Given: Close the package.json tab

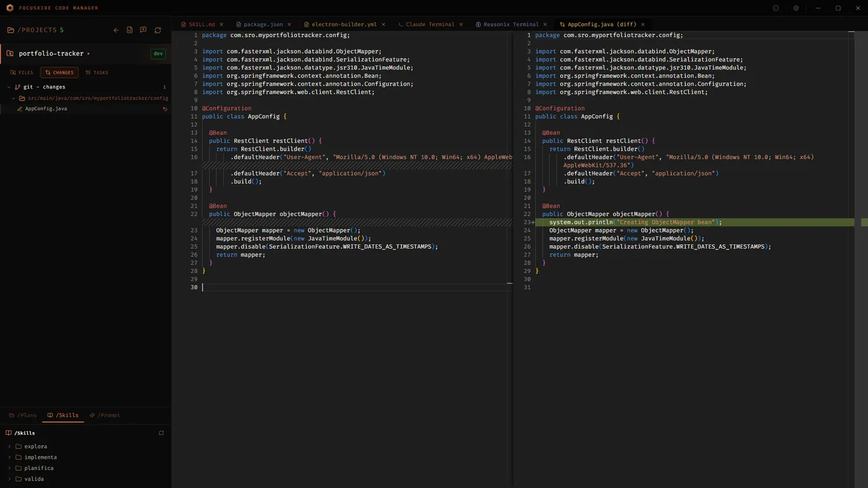Looking at the screenshot, I should [x=289, y=24].
